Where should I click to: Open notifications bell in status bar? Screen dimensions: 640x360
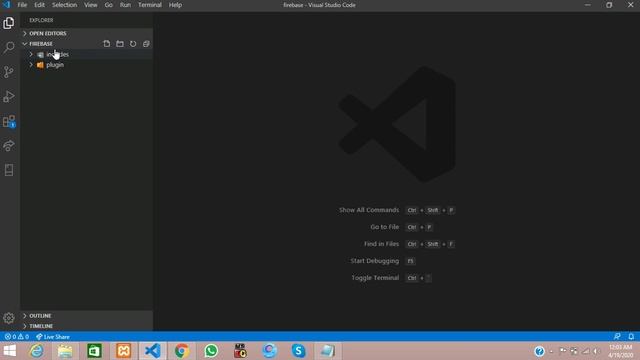[x=631, y=337]
